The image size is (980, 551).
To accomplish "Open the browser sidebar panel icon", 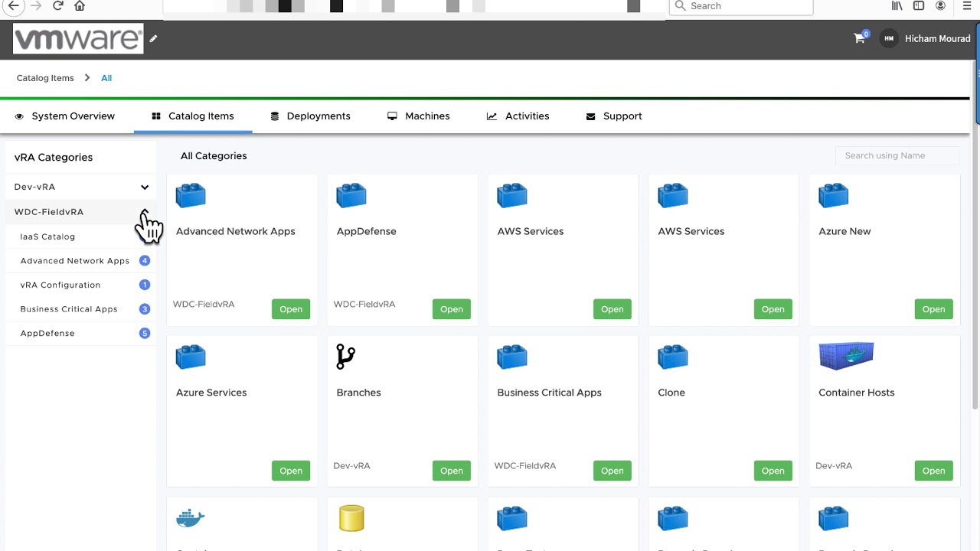I will click(x=919, y=6).
